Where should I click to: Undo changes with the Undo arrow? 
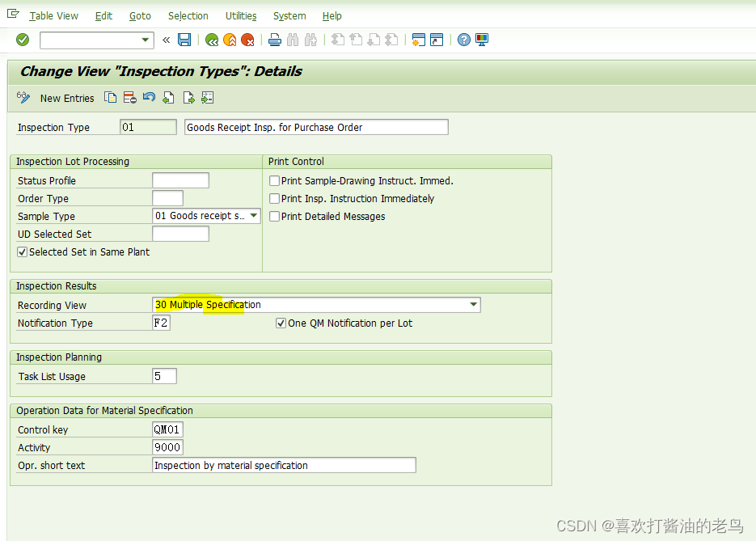[x=147, y=97]
